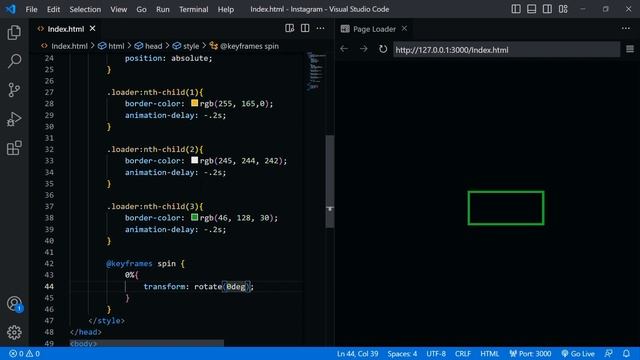The image size is (640, 360).
Task: Click the open preview to side icon
Action: tap(289, 28)
